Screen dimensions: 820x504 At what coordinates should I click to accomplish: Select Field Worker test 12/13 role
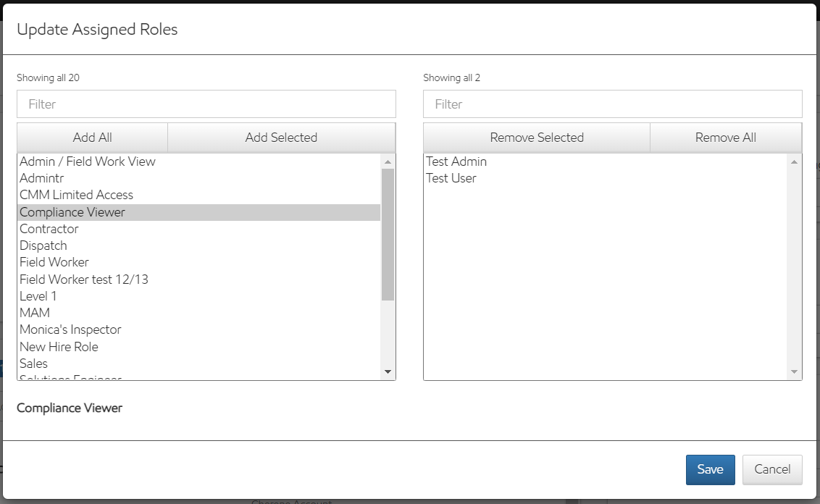pyautogui.click(x=84, y=280)
